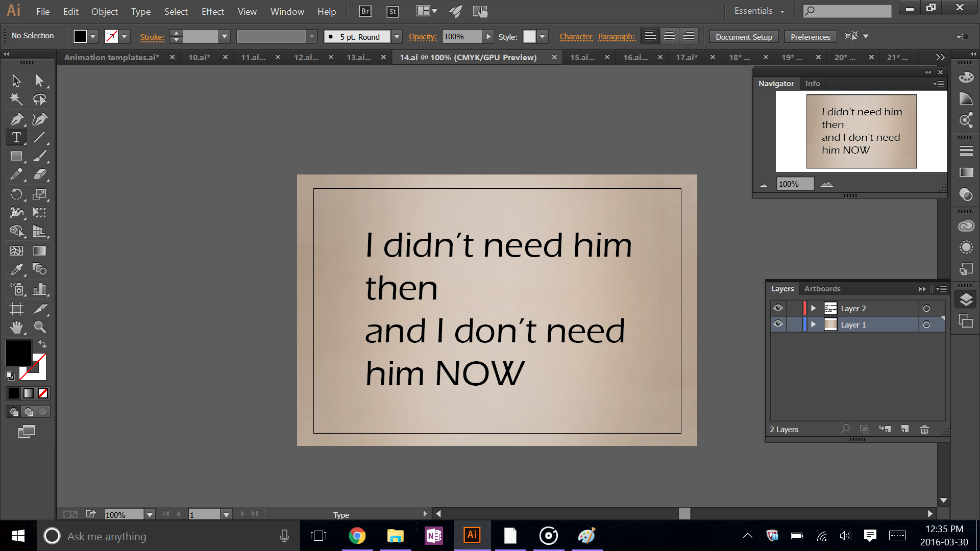The width and height of the screenshot is (980, 551).
Task: Open the Preferences button
Action: [x=810, y=37]
